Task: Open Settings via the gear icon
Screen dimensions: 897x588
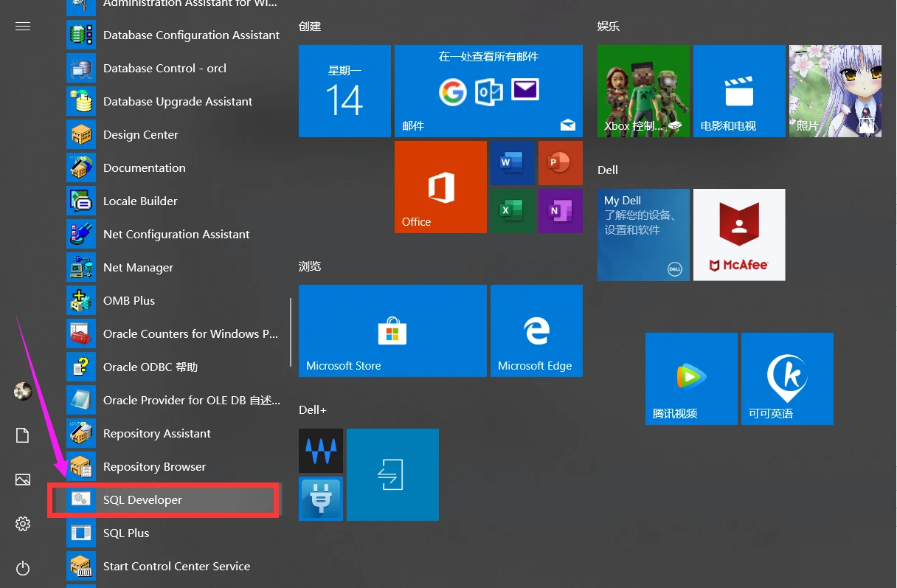Action: pyautogui.click(x=23, y=524)
